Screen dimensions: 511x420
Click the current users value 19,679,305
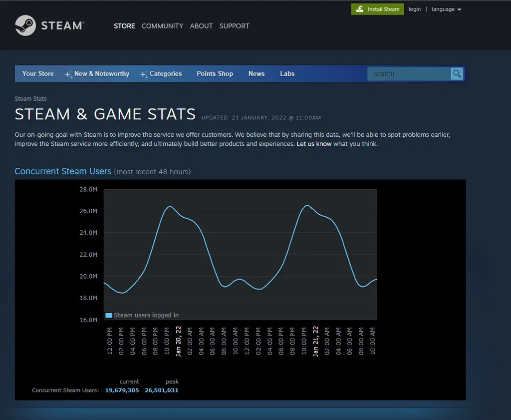coord(122,390)
